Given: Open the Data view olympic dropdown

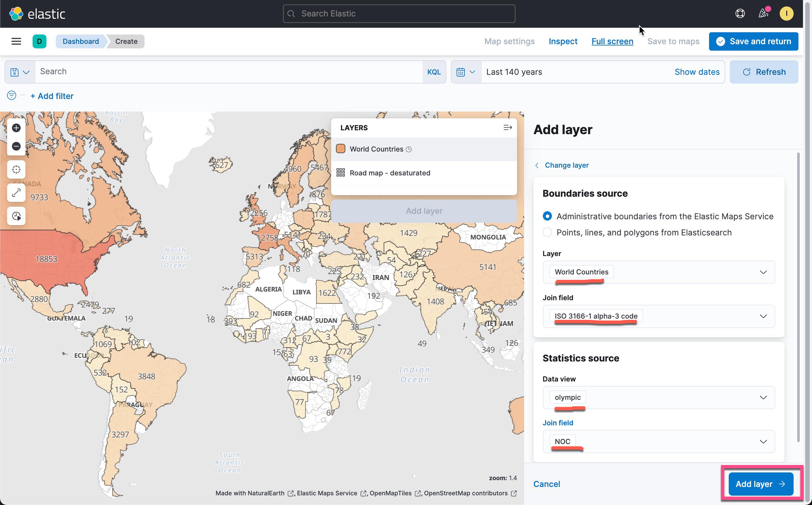Looking at the screenshot, I should pos(659,397).
